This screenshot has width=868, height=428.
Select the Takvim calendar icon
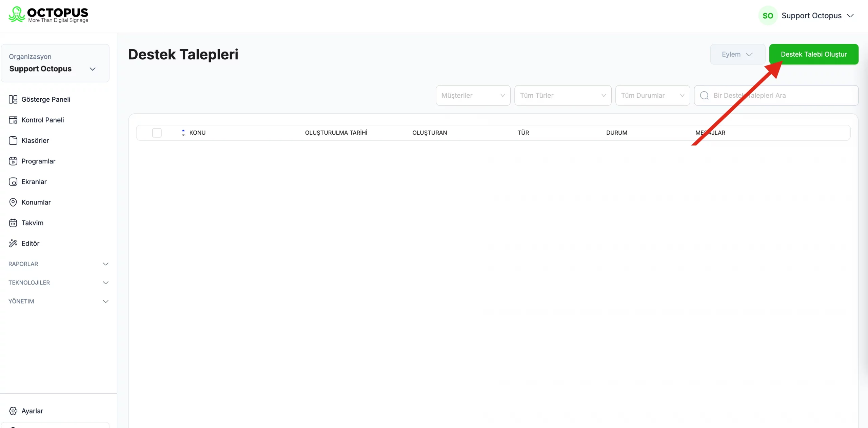point(13,223)
